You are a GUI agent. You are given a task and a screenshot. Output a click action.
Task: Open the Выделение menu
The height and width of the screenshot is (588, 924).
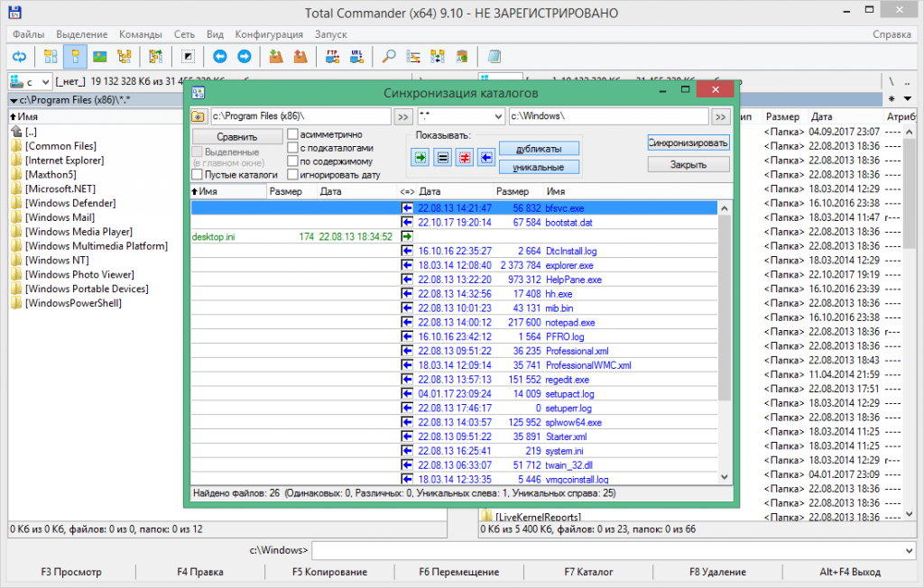click(82, 34)
